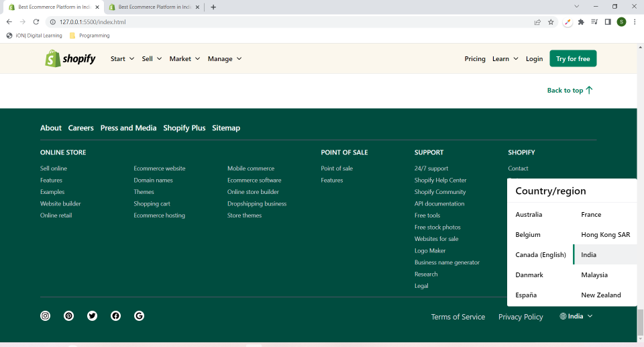Expand the Sell menu dropdown

[x=152, y=59]
